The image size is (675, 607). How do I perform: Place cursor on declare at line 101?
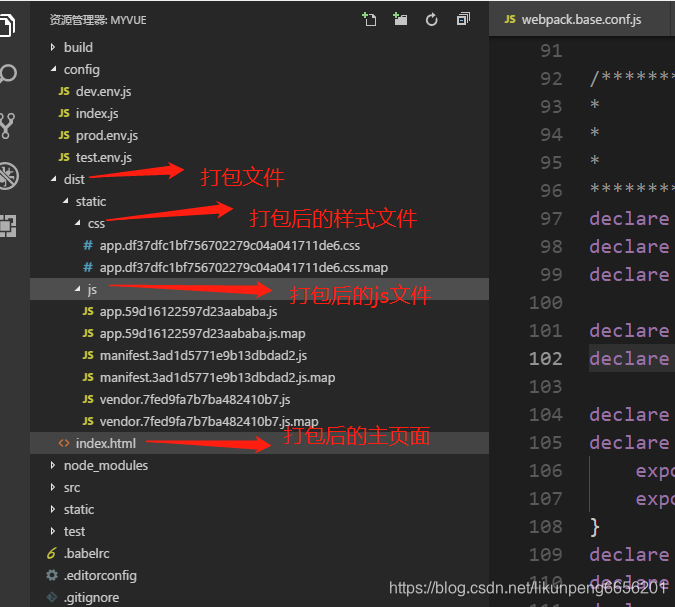click(629, 331)
